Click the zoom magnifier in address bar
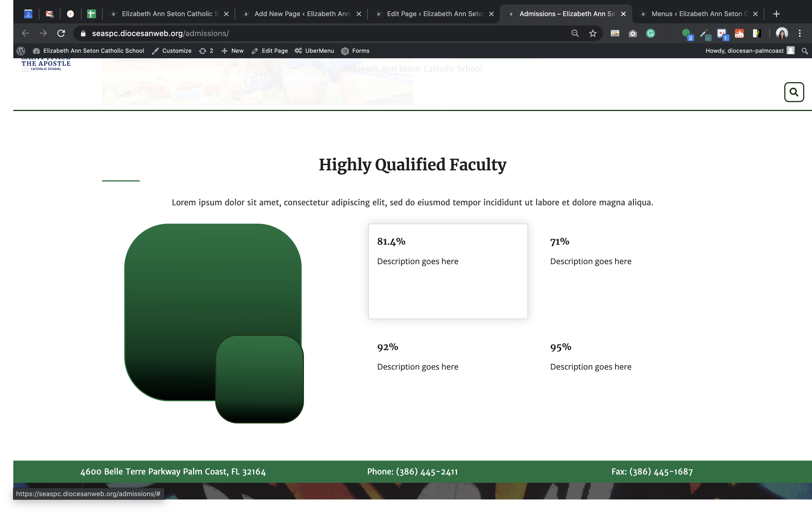The height and width of the screenshot is (515, 812). [x=575, y=33]
